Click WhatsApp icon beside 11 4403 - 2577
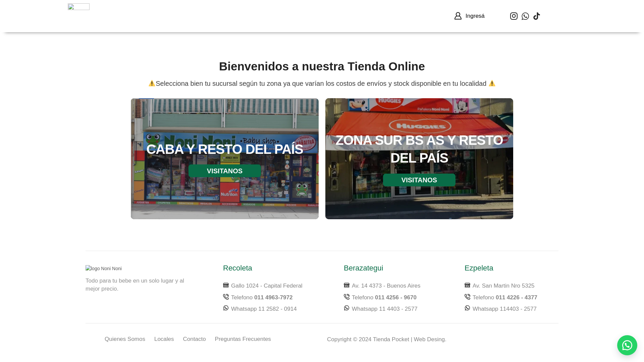 [x=346, y=308]
